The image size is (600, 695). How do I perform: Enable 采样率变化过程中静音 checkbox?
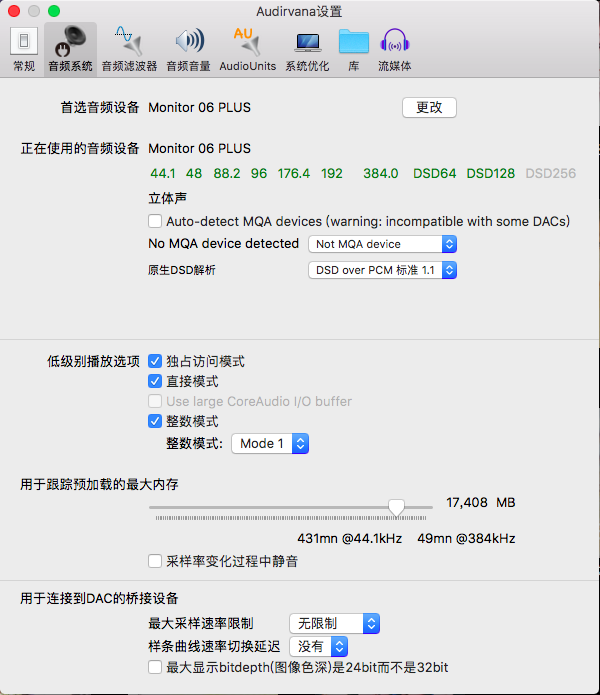pos(155,561)
